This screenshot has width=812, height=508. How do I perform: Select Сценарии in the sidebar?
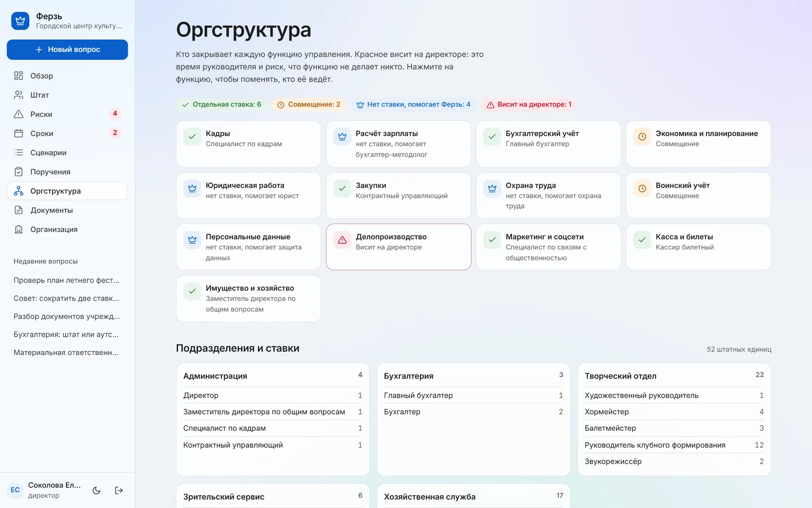pyautogui.click(x=67, y=152)
